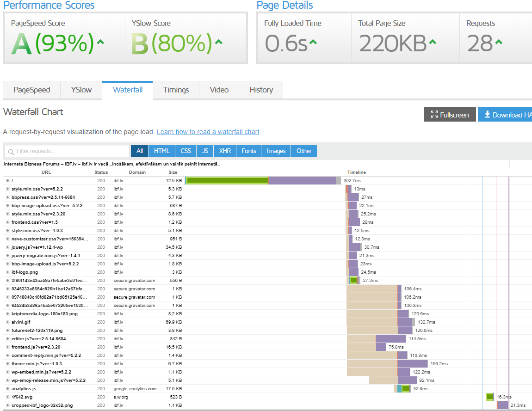Screen dimensions: 532x411
Task: Expand the analytics.js request row
Action: (7, 389)
